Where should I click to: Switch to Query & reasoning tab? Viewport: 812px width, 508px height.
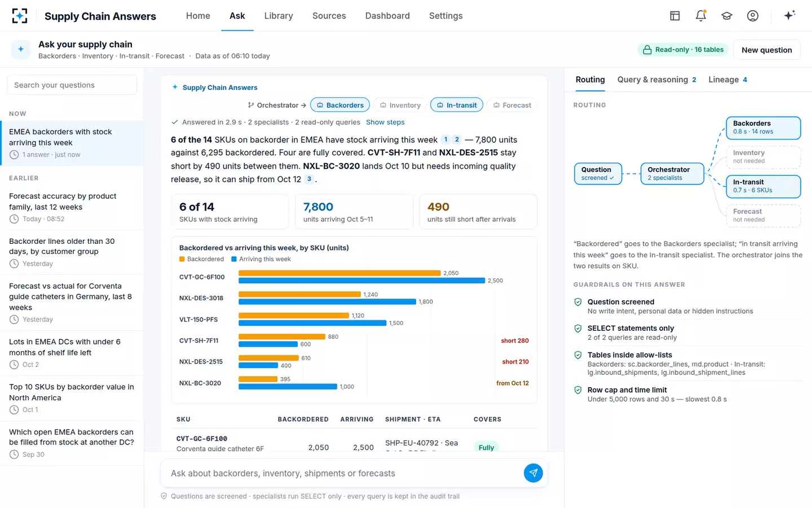[x=657, y=80]
